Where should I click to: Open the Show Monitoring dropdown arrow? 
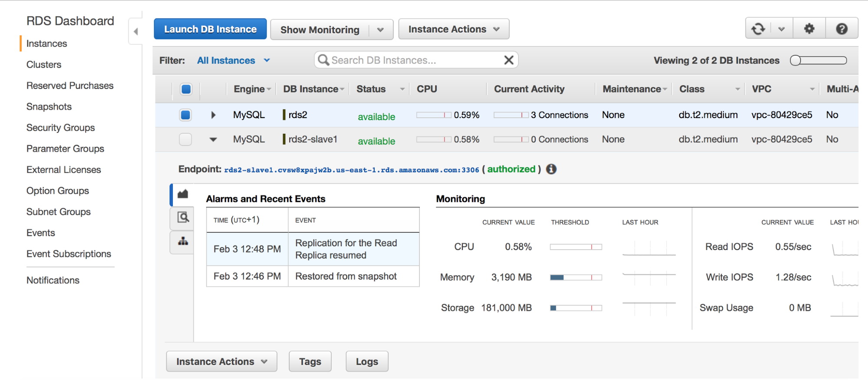click(380, 30)
